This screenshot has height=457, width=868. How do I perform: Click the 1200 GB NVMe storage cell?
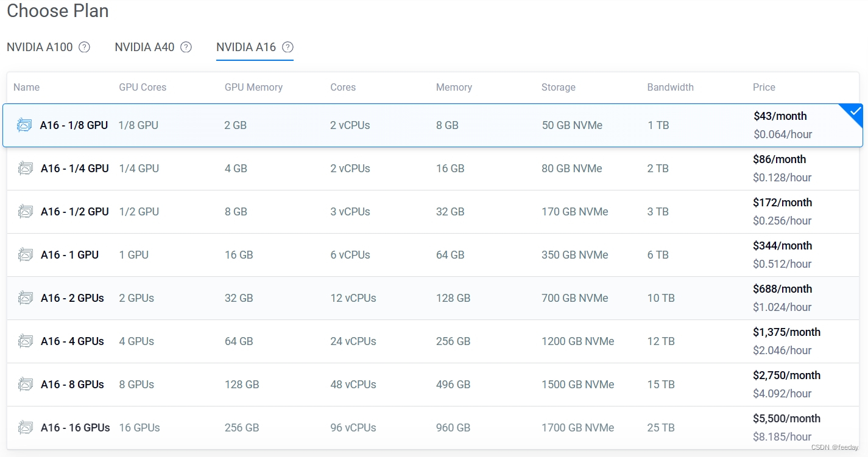578,341
